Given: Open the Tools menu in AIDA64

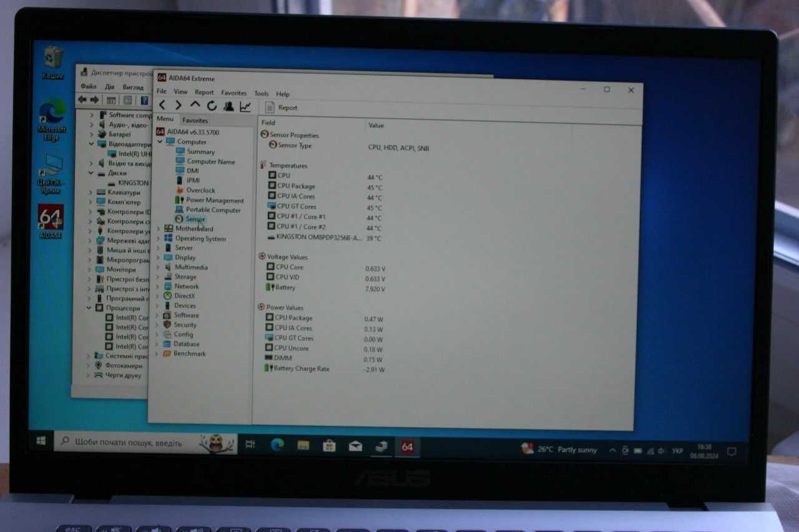Looking at the screenshot, I should pos(262,94).
